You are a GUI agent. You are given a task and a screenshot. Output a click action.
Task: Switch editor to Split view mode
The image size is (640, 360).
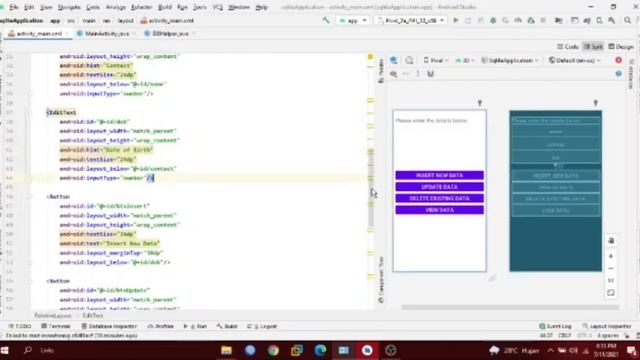pyautogui.click(x=593, y=47)
